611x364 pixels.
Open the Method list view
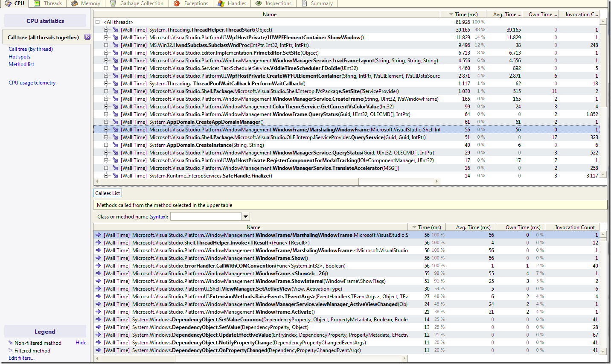point(21,64)
